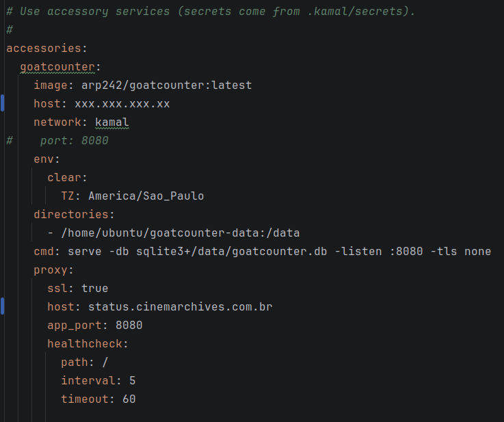
Task: Click "sqlite3+/data/goatcounter.db" in the cmd line
Action: (x=231, y=251)
